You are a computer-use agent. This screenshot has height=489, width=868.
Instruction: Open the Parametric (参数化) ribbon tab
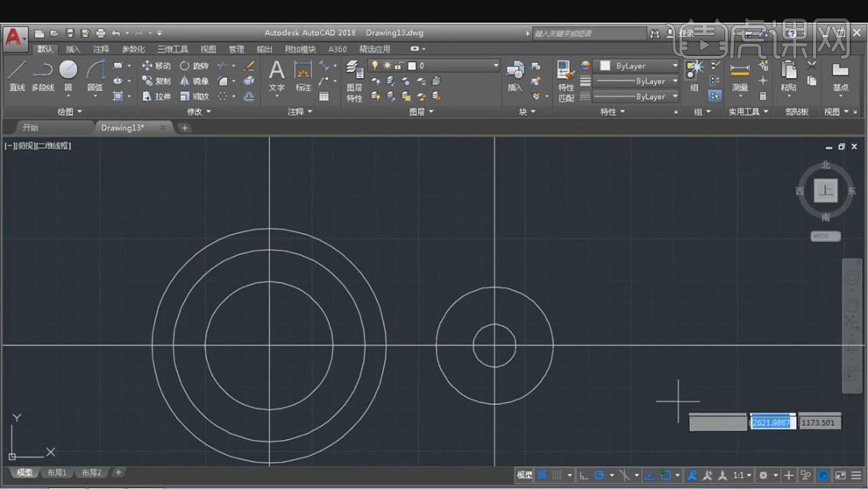click(133, 49)
